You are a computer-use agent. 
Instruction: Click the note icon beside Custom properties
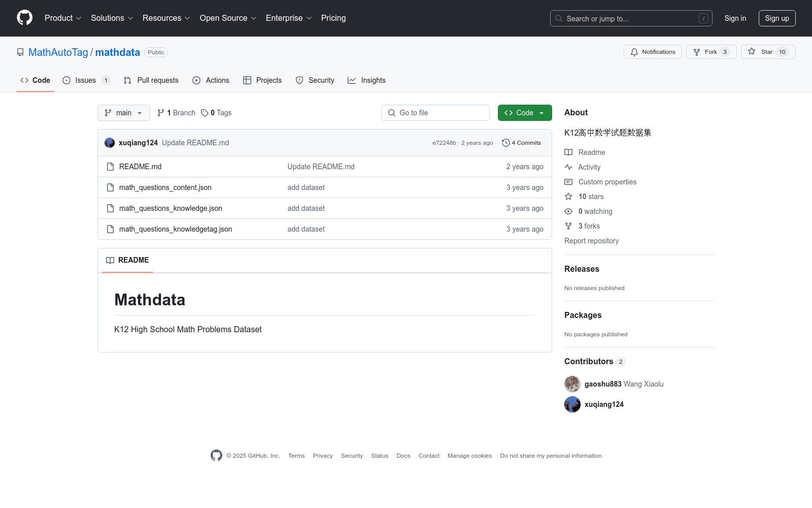point(568,182)
